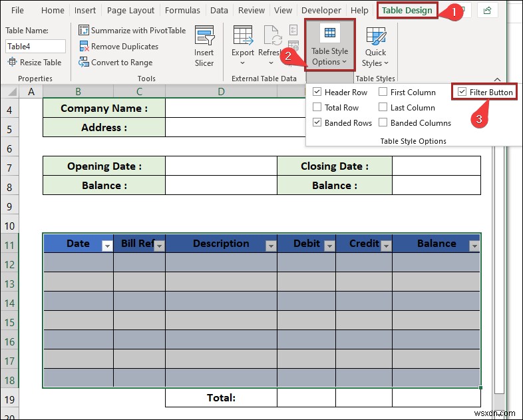Switch to the Review tab
The image size is (523, 420).
coord(252,11)
